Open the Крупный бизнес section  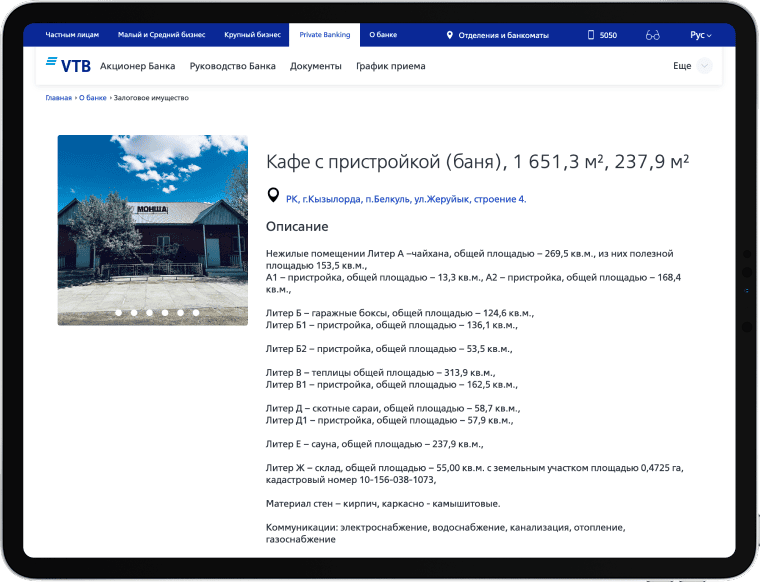253,34
